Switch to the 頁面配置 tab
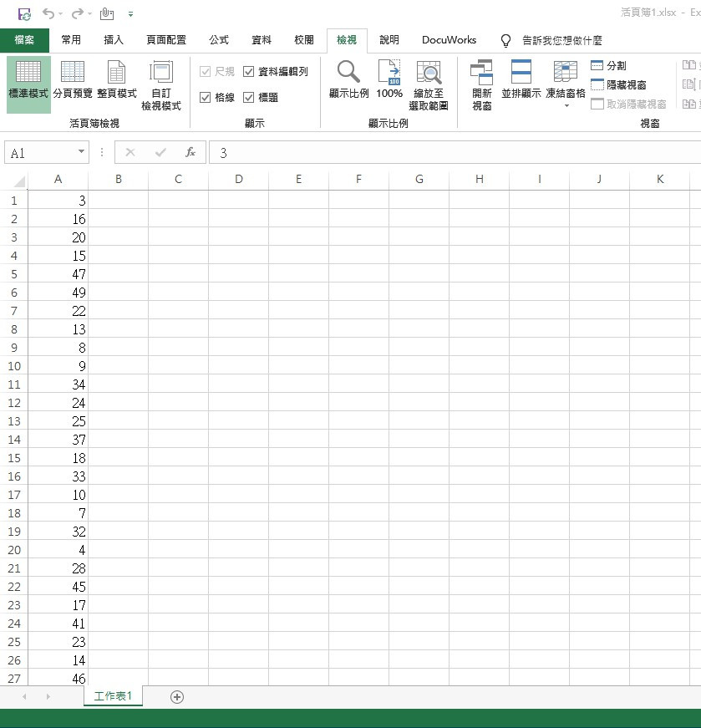The height and width of the screenshot is (728, 701). click(166, 40)
